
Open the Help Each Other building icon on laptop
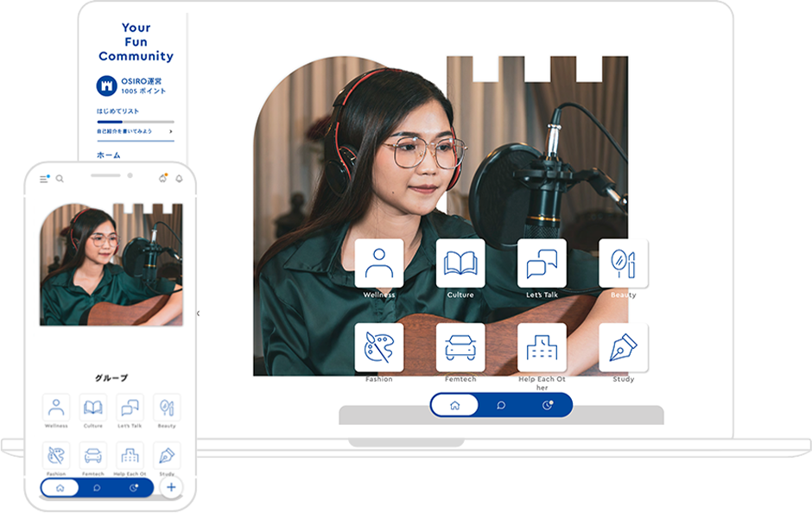542,347
